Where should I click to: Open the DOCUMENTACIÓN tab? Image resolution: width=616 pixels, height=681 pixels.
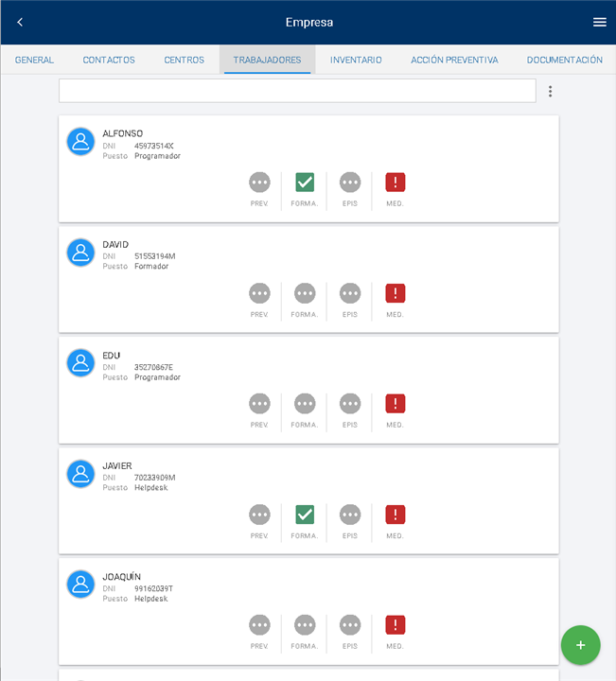pyautogui.click(x=564, y=60)
